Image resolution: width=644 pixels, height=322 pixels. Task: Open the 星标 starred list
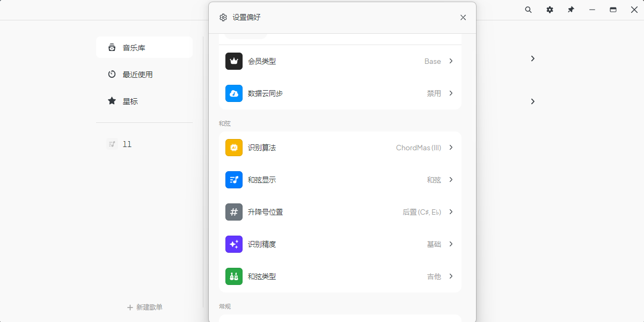click(x=144, y=101)
